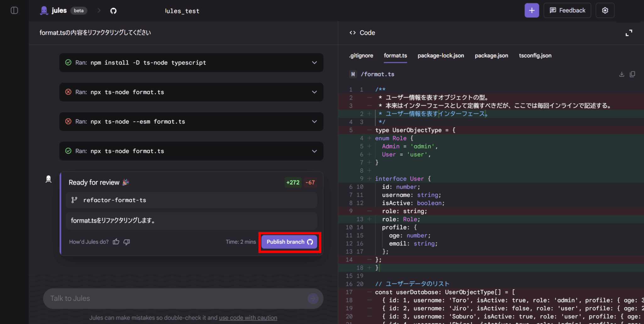This screenshot has width=644, height=324.
Task: Click the purple plus new task button
Action: coord(532,10)
